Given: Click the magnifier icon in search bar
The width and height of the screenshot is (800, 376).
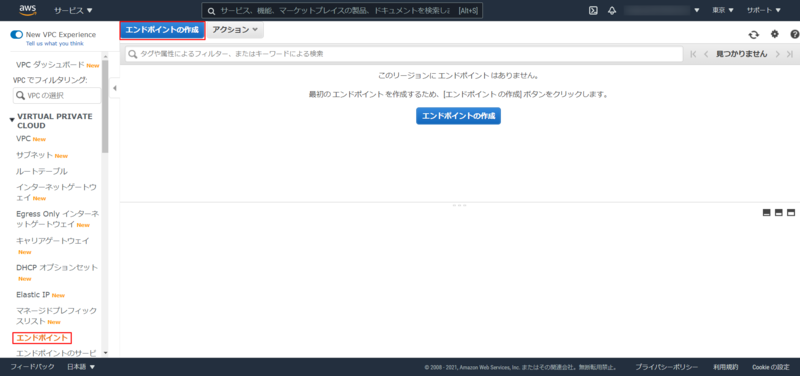Looking at the screenshot, I should pyautogui.click(x=212, y=11).
